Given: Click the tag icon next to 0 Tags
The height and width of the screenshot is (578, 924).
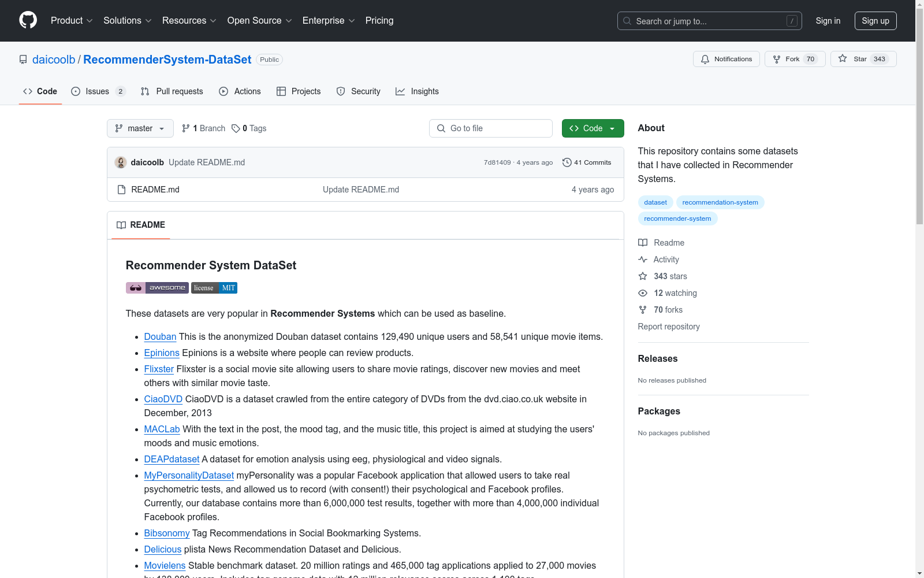Looking at the screenshot, I should click(x=236, y=128).
